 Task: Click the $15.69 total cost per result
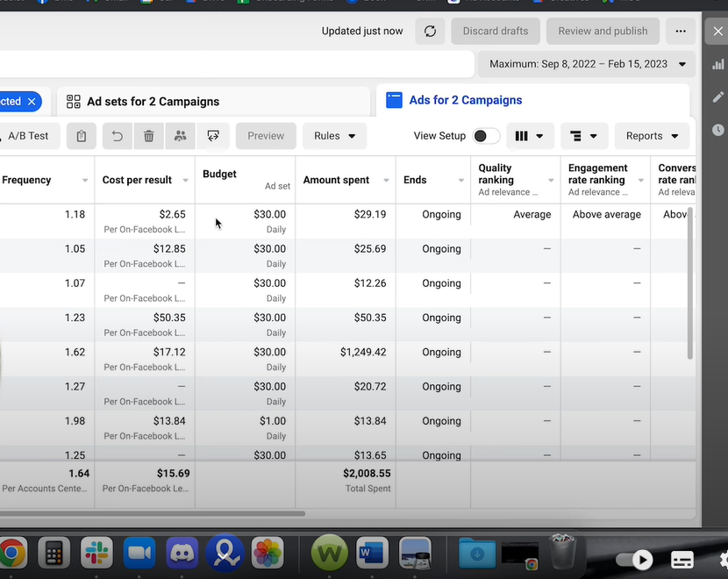[x=173, y=474]
